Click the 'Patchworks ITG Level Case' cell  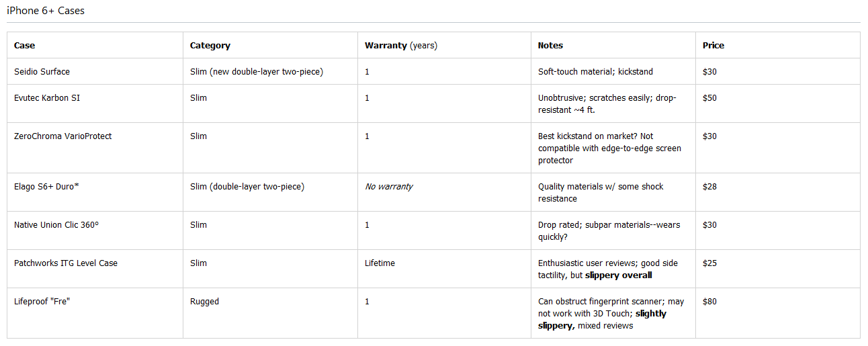pyautogui.click(x=65, y=263)
